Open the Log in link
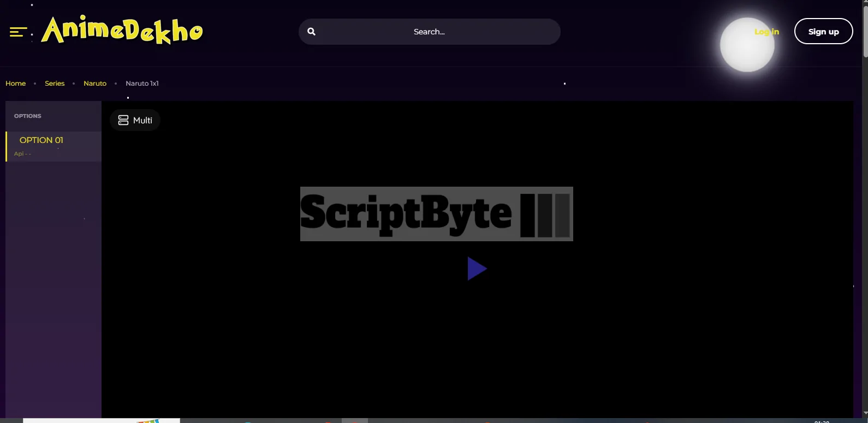 766,32
